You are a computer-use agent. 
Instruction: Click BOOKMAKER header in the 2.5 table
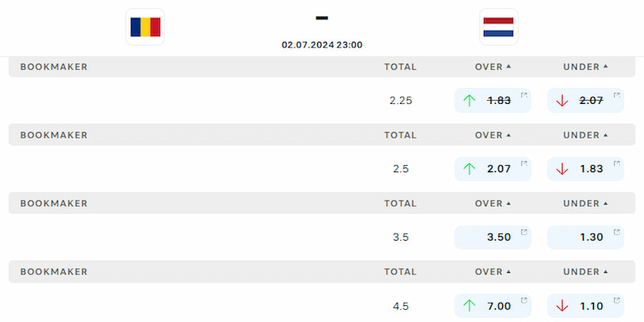(54, 135)
